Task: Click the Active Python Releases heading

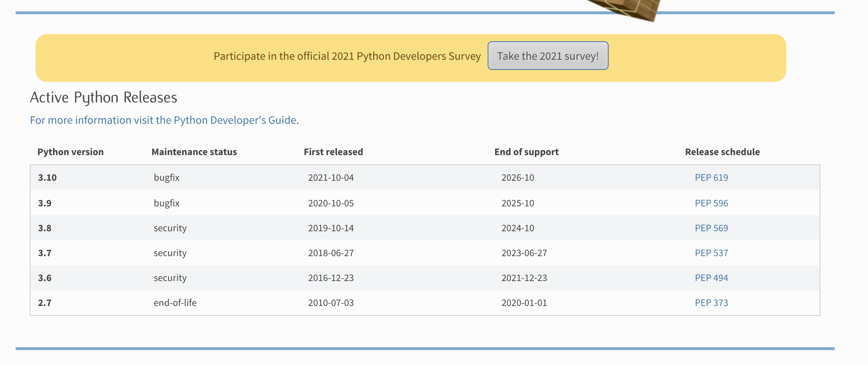Action: 103,97
